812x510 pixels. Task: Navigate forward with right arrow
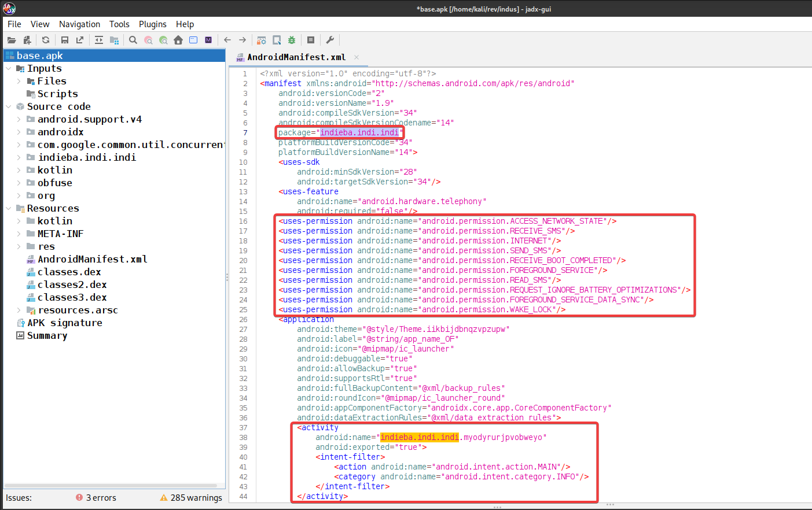click(x=243, y=40)
